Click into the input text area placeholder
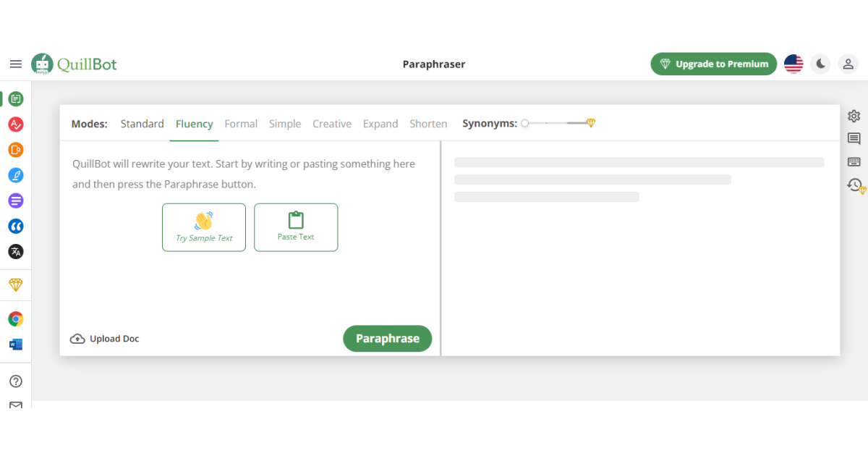The height and width of the screenshot is (456, 868). click(x=244, y=174)
